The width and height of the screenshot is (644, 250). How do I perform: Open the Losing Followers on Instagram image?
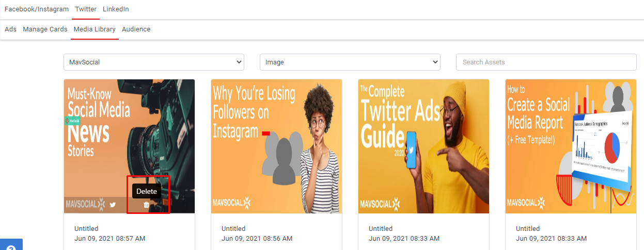tap(276, 146)
